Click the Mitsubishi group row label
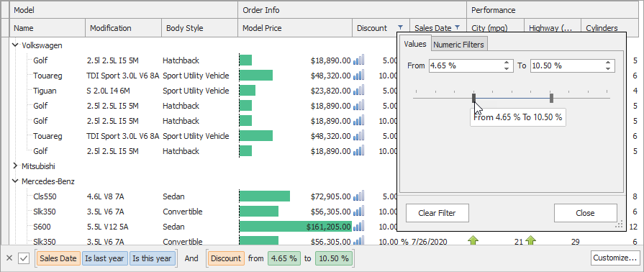Screen dimensions: 644x272 point(38,166)
